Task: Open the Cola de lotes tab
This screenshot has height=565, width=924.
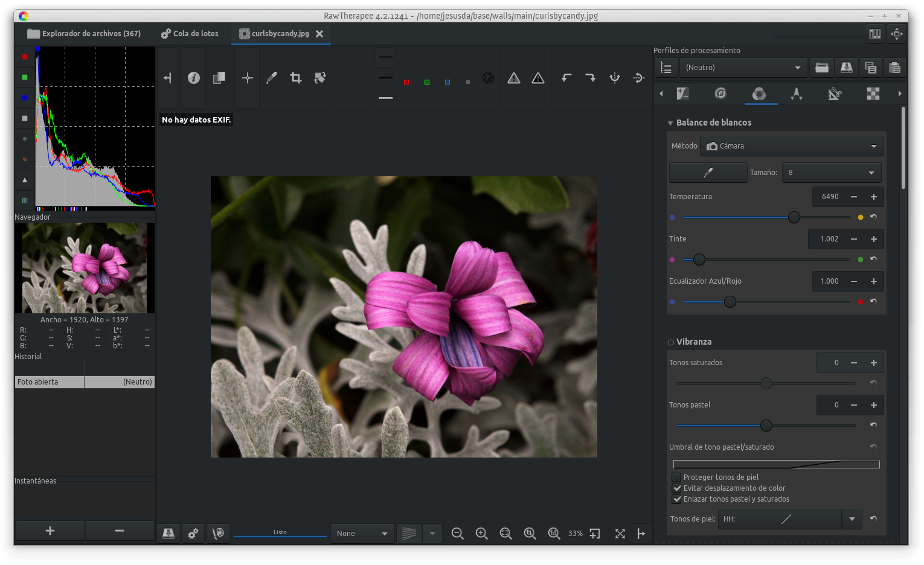Action: [x=190, y=34]
